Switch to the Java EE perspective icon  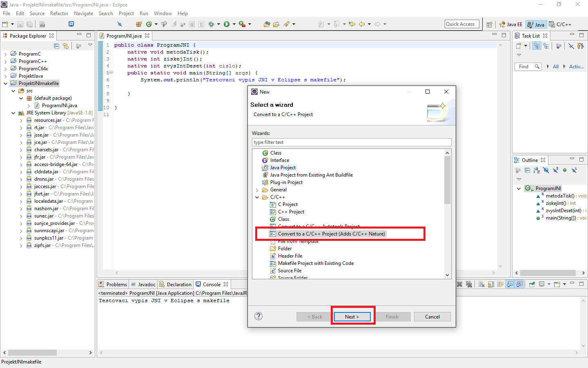click(x=510, y=24)
